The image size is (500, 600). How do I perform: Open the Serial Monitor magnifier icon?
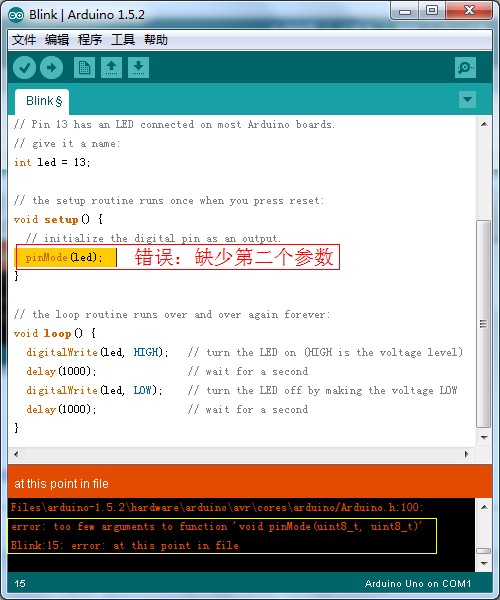tap(466, 68)
